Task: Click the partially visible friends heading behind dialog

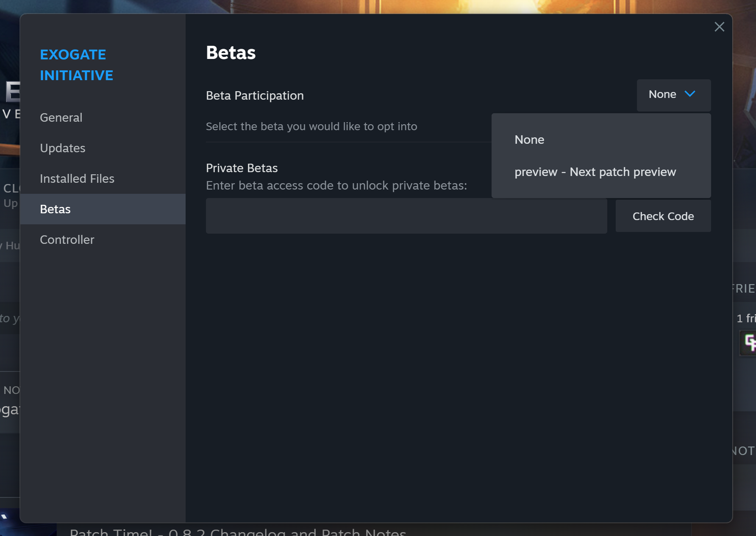Action: click(x=745, y=288)
